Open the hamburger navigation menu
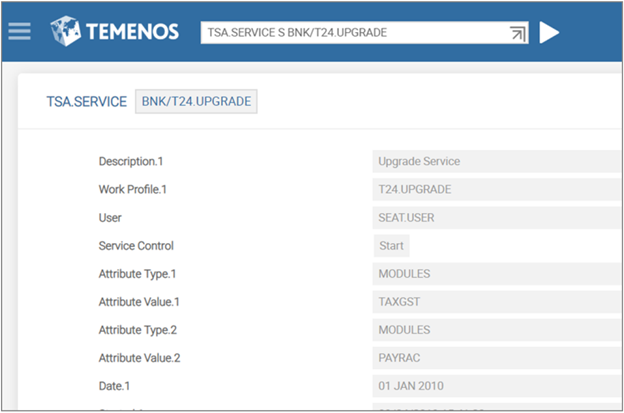Viewport: 624px width, 413px height. tap(19, 31)
